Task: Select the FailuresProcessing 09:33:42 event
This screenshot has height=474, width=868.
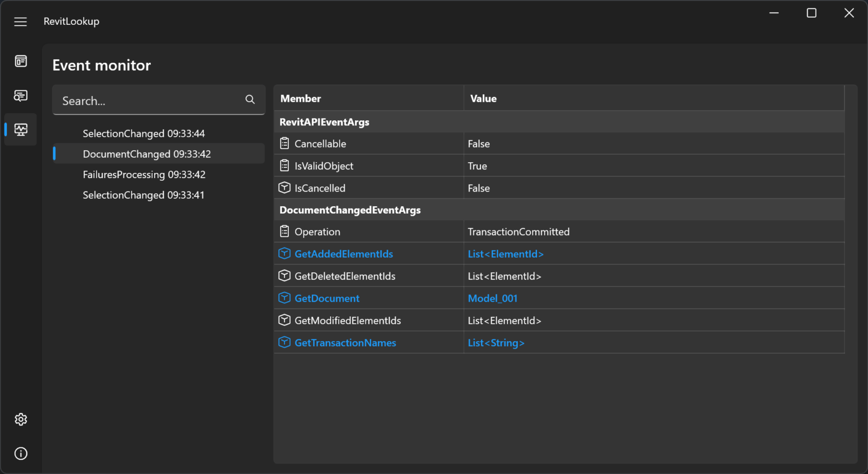Action: (144, 174)
